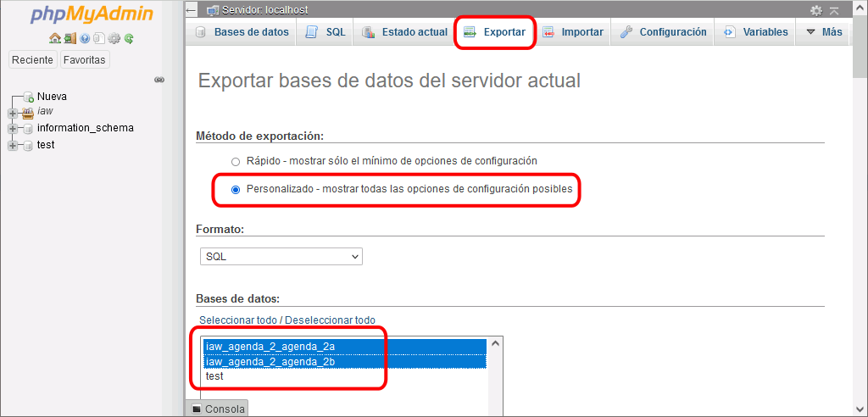Click 'Rápido - mostrar sólo el mínimo' label

point(392,161)
